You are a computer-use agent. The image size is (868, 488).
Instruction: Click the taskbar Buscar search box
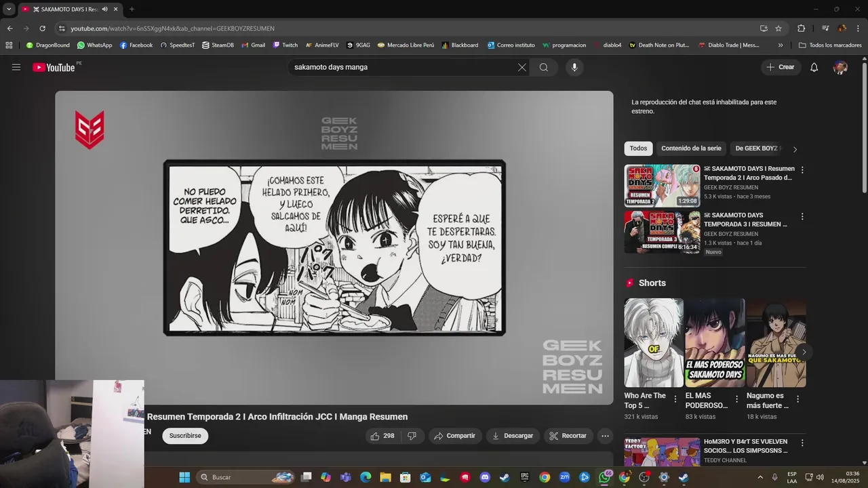[246, 477]
